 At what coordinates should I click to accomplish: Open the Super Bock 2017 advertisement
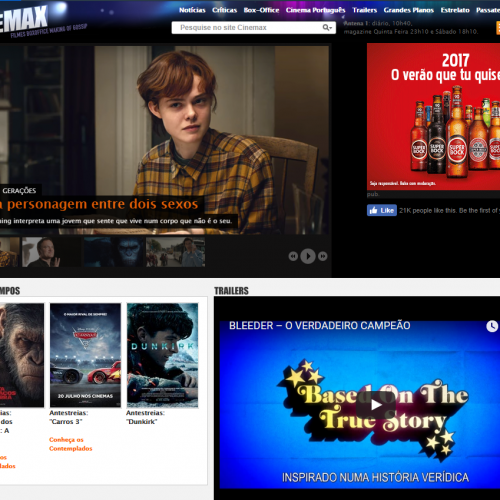433,116
